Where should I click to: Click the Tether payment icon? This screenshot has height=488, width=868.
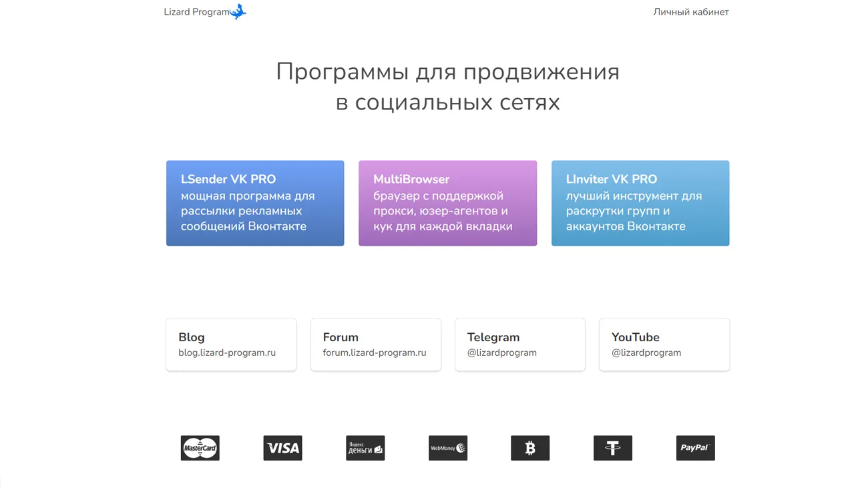tap(613, 448)
